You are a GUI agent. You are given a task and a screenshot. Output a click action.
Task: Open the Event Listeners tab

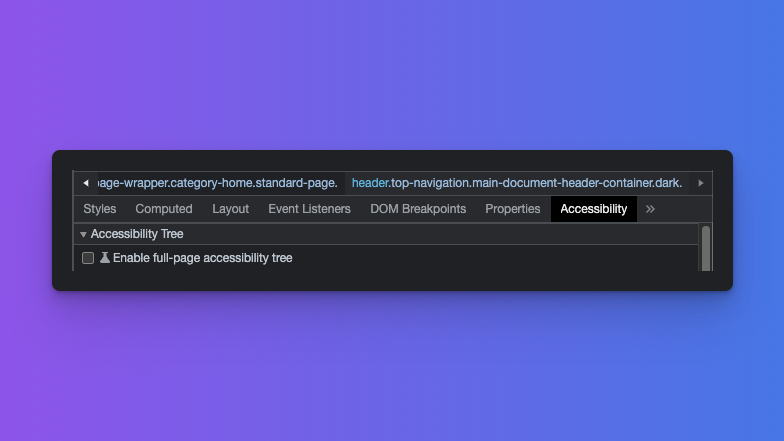309,209
